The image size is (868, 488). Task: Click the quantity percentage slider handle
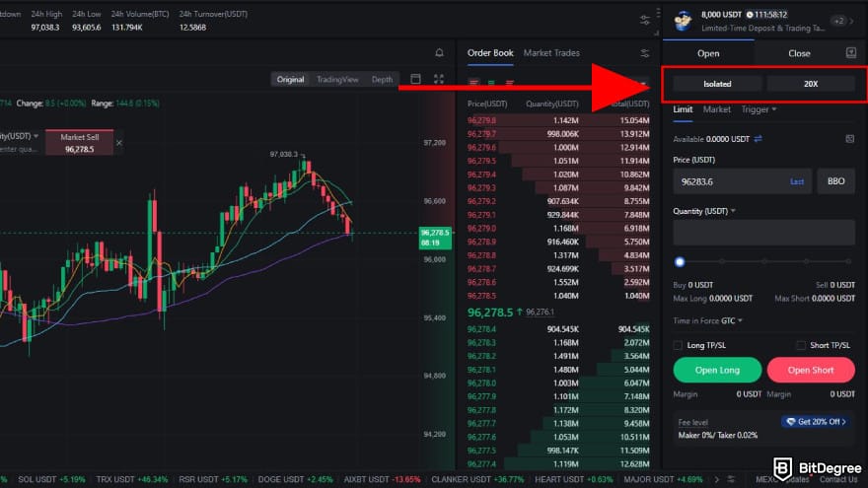tap(680, 261)
